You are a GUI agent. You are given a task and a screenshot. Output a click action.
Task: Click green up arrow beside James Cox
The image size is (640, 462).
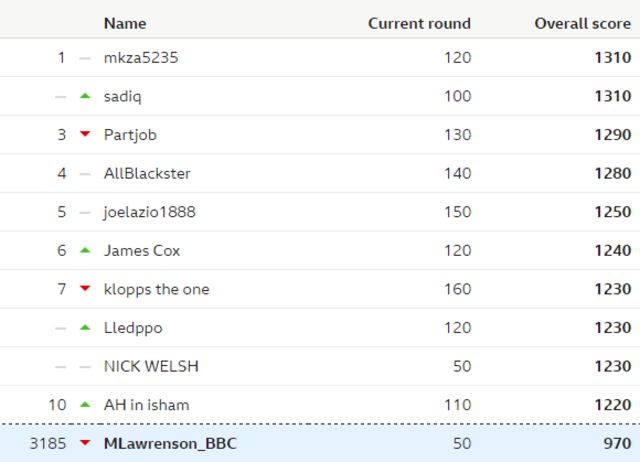(85, 250)
